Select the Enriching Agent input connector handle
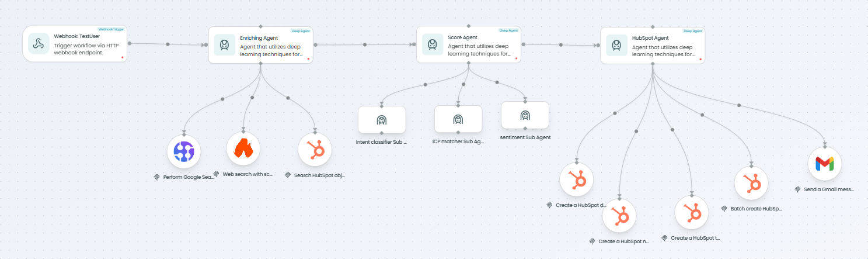This screenshot has height=259, width=868. pos(207,45)
